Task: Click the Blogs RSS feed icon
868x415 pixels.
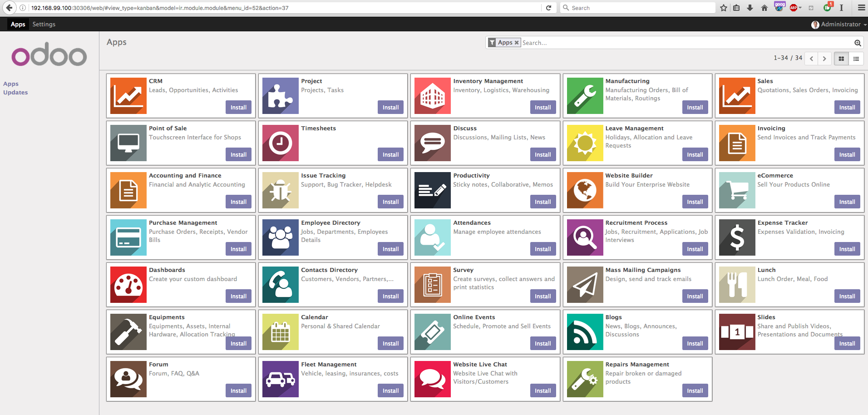Action: point(585,332)
